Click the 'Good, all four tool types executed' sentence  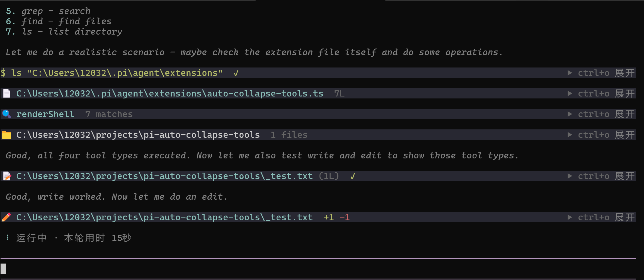(262, 156)
